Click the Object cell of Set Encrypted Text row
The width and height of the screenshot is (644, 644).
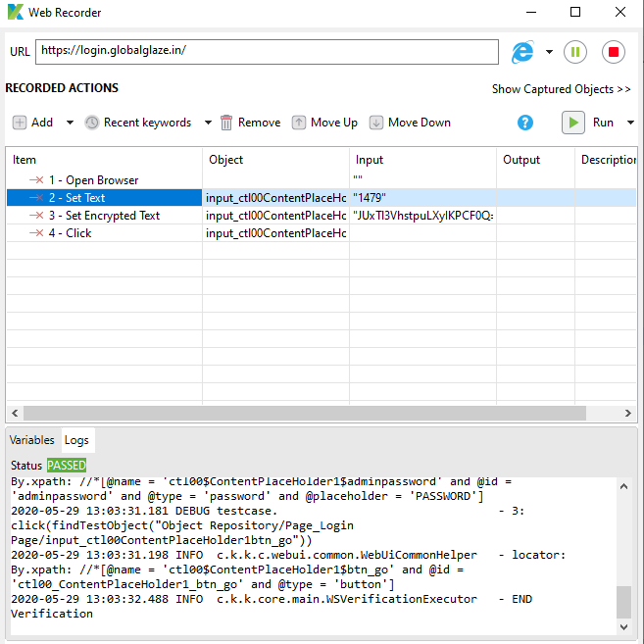tap(275, 216)
